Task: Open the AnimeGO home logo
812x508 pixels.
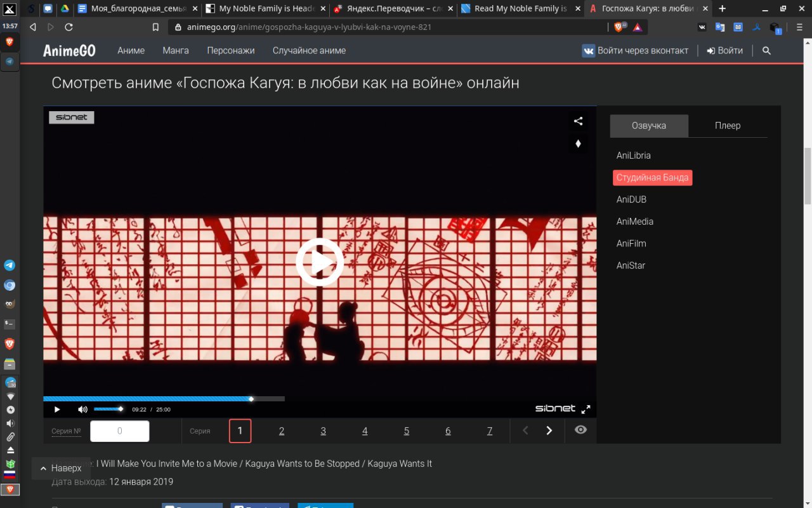Action: (69, 51)
